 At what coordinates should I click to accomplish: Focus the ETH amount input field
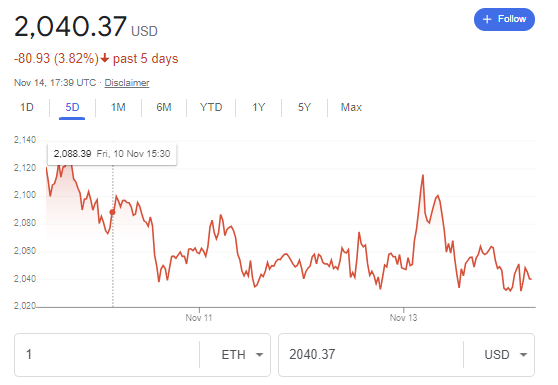point(107,355)
